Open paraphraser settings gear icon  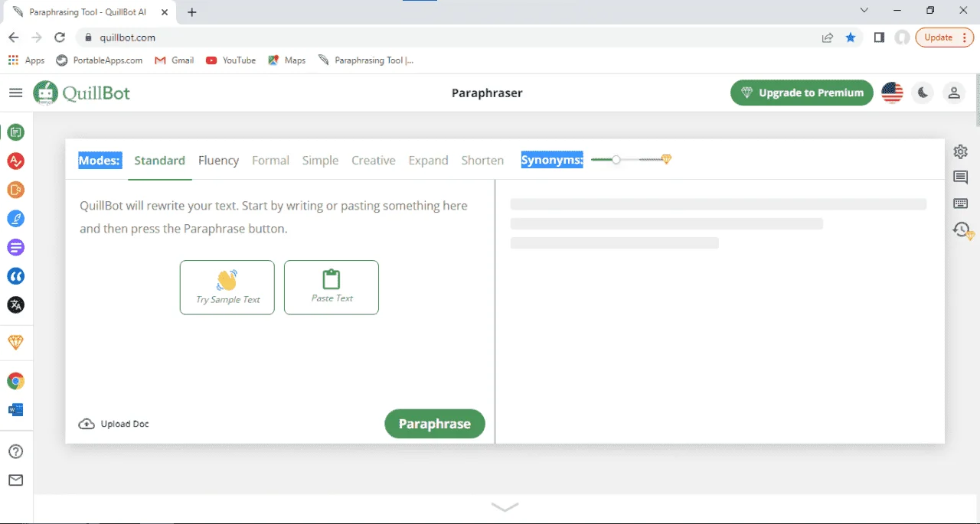click(960, 151)
